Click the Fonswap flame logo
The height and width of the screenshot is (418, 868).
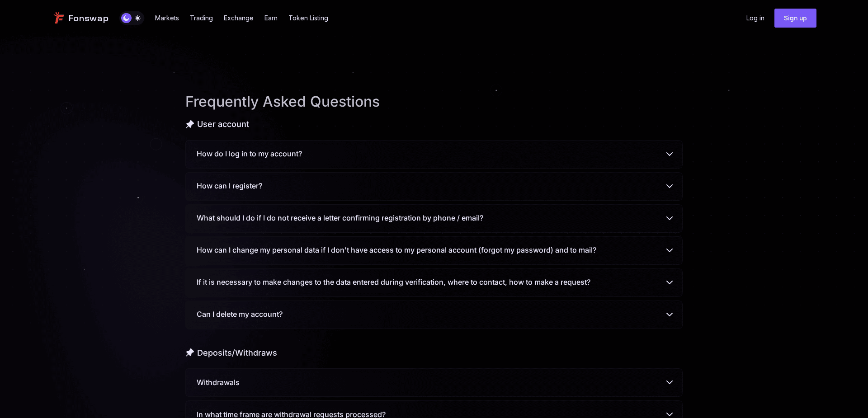59,18
